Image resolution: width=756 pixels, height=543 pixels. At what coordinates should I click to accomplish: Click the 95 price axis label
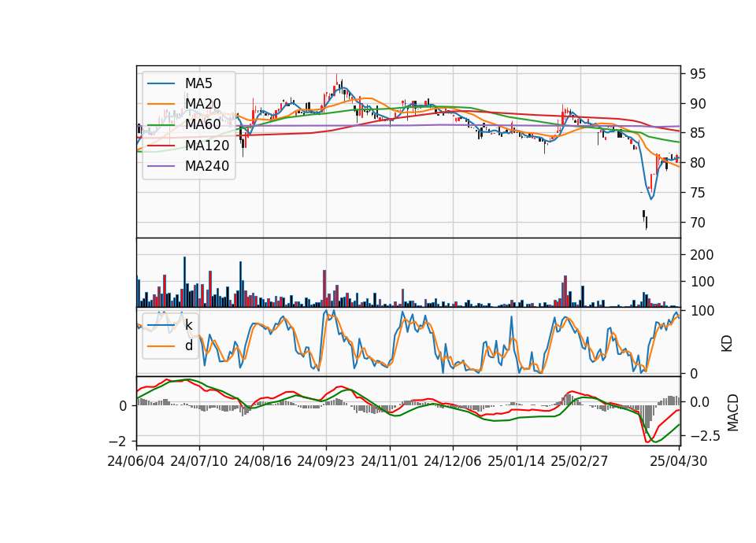[698, 74]
